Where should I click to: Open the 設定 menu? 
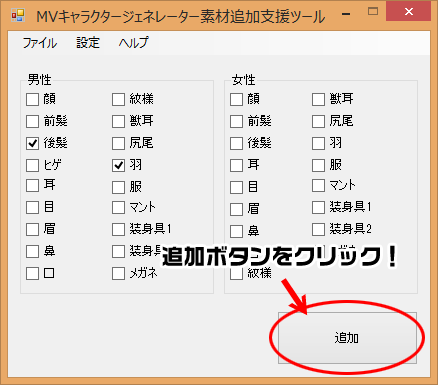tap(88, 43)
